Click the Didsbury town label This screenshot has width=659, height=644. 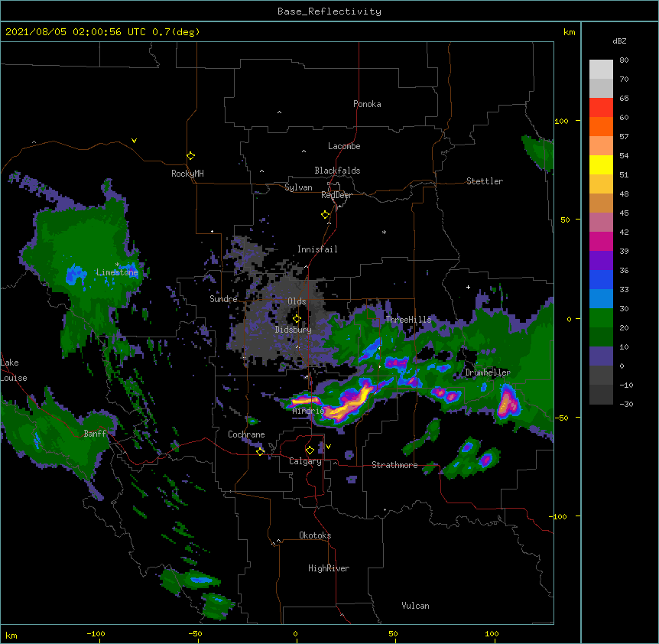click(293, 330)
